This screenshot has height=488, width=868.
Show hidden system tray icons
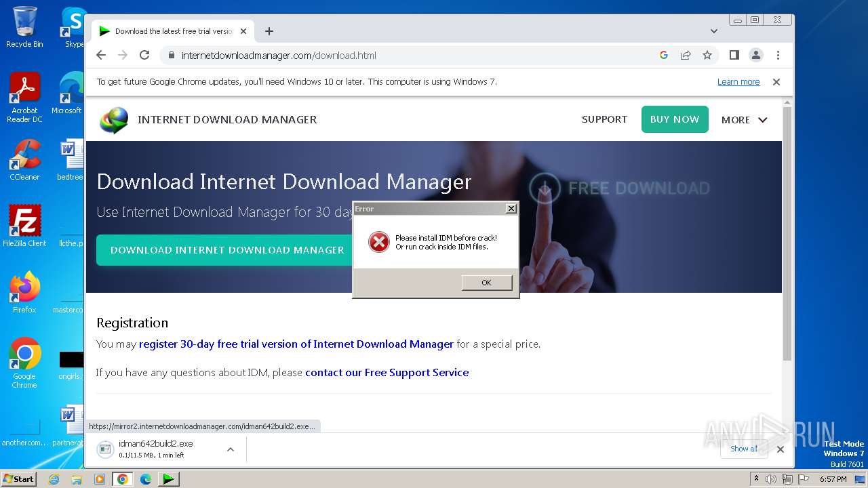pos(757,479)
